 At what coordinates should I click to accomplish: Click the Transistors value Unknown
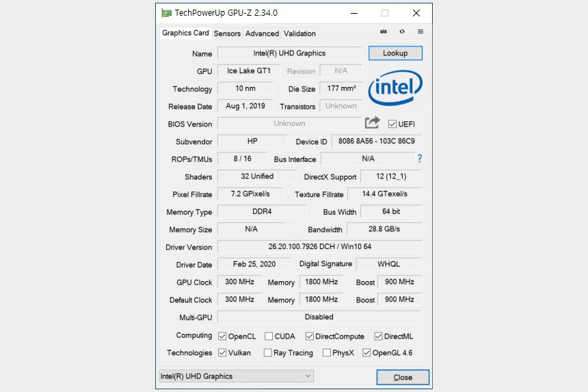341,106
